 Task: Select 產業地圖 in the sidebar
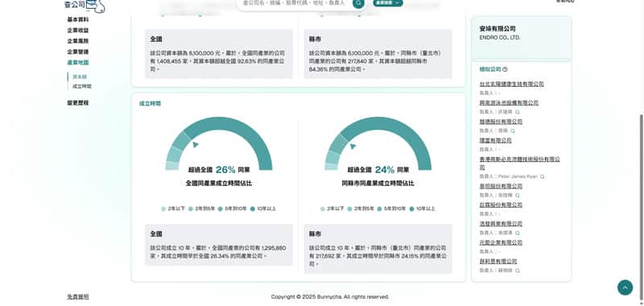coord(78,63)
